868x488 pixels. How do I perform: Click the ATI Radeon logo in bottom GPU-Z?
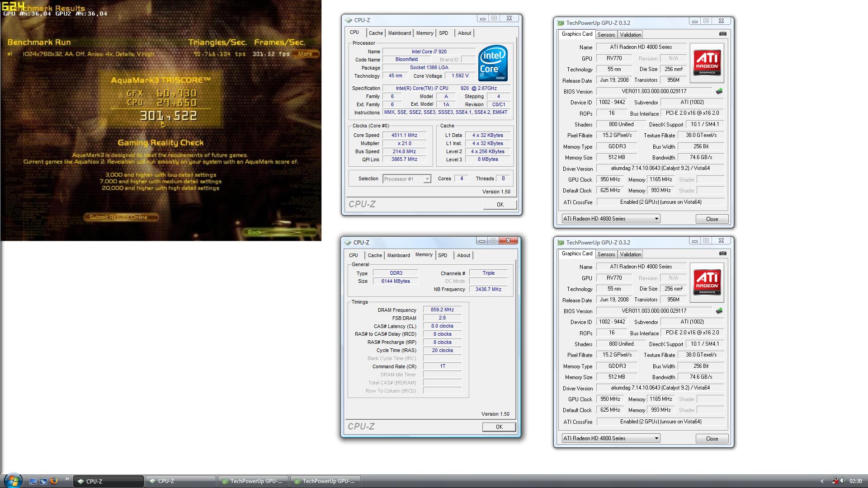click(x=707, y=282)
